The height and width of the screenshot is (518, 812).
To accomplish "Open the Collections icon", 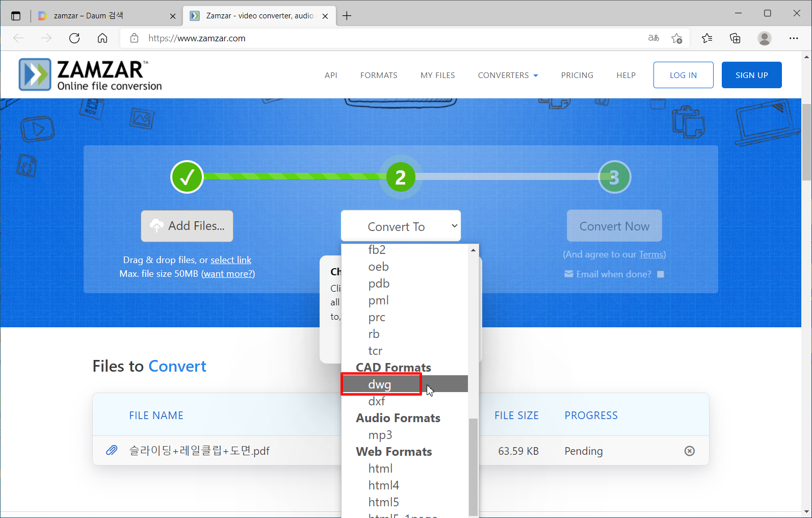I will [x=735, y=38].
